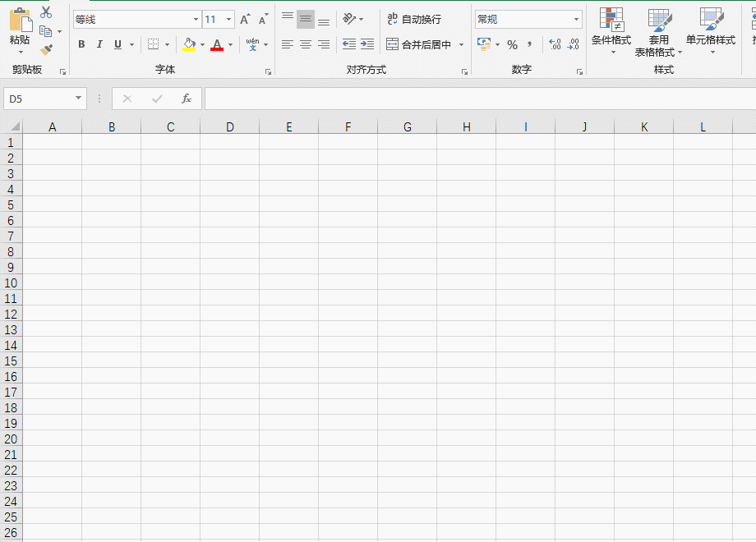Viewport: 756px width, 542px height.
Task: Open the 单元格样式 cell styles menu
Action: 711,33
